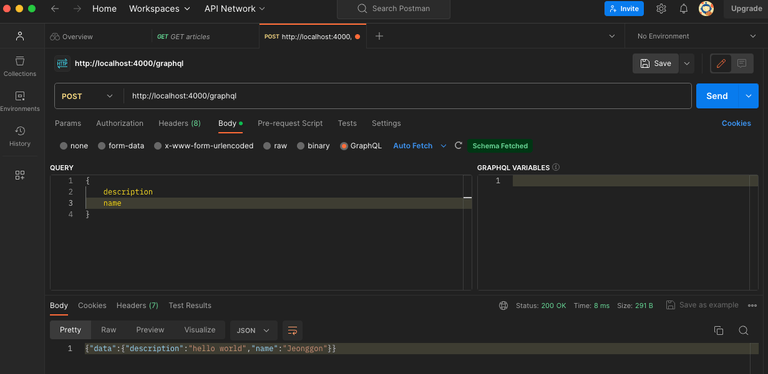Open the Authorization tab
The width and height of the screenshot is (768, 374).
120,123
